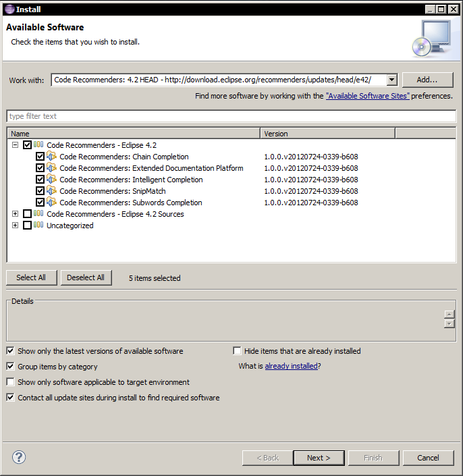The height and width of the screenshot is (476, 463).
Task: Select the Subwords Completion row text
Action: point(130,203)
